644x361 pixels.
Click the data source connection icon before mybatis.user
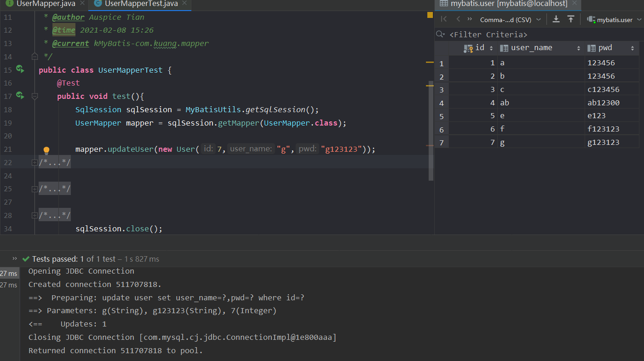pos(591,19)
